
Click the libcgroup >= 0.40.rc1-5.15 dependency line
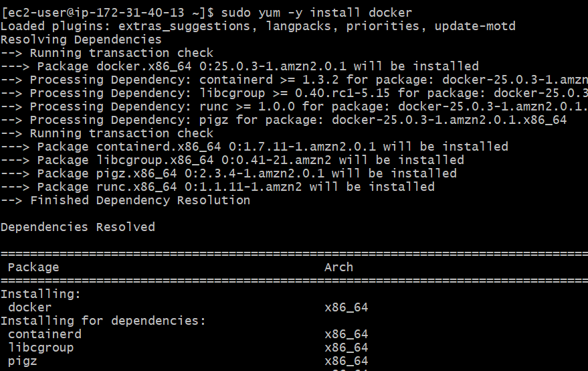point(294,93)
